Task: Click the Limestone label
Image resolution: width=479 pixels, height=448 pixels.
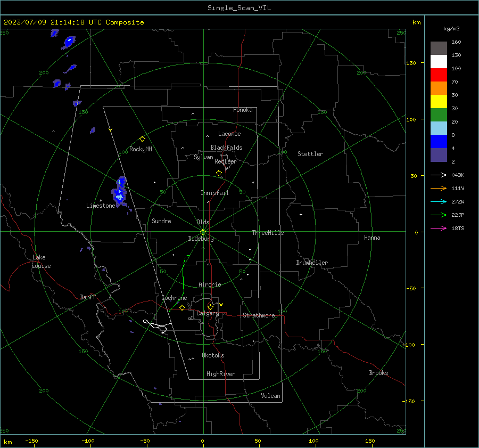Action: [x=101, y=206]
